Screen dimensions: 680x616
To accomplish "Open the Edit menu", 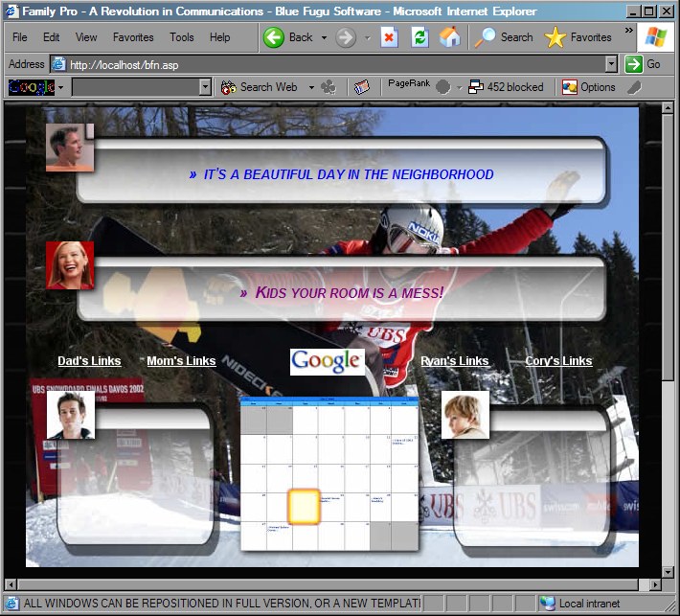I will 51,37.
